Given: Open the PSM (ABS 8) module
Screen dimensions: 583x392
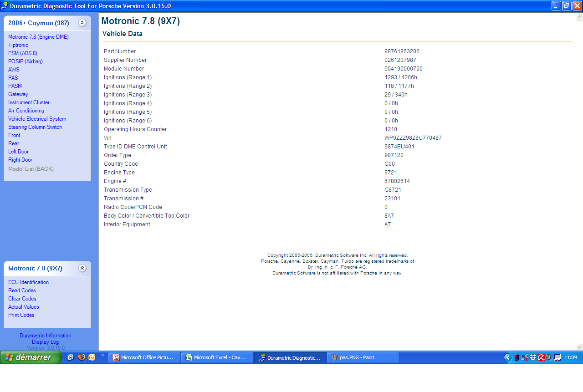Looking at the screenshot, I should (x=23, y=53).
